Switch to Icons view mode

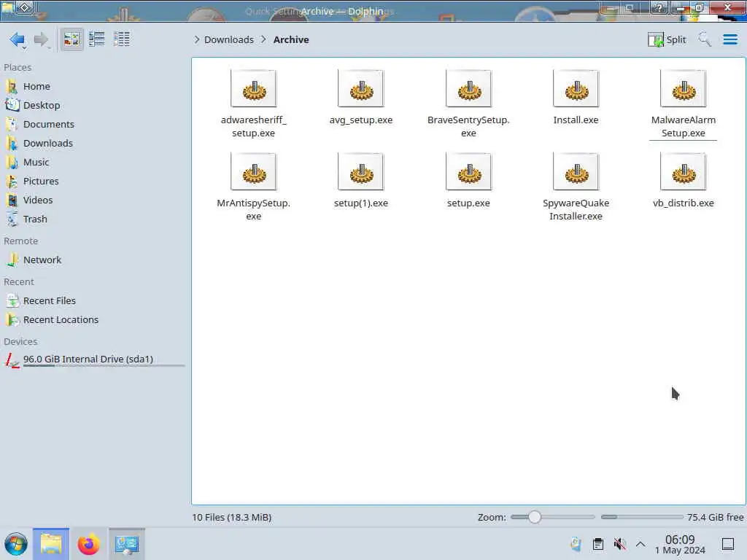[71, 39]
